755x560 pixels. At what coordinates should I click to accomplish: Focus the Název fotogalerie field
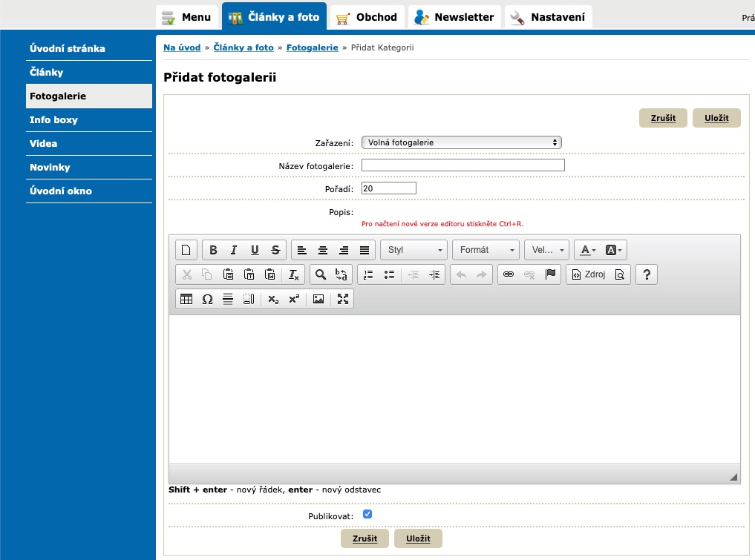463,165
